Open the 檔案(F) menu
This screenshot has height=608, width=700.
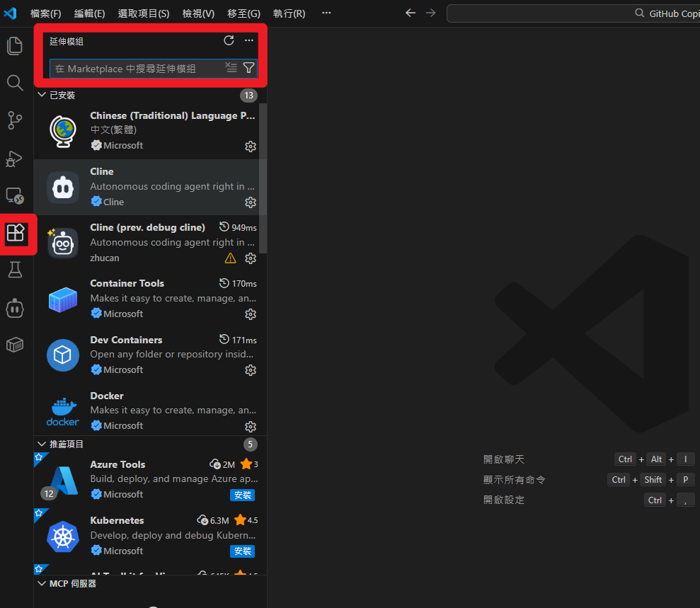45,13
